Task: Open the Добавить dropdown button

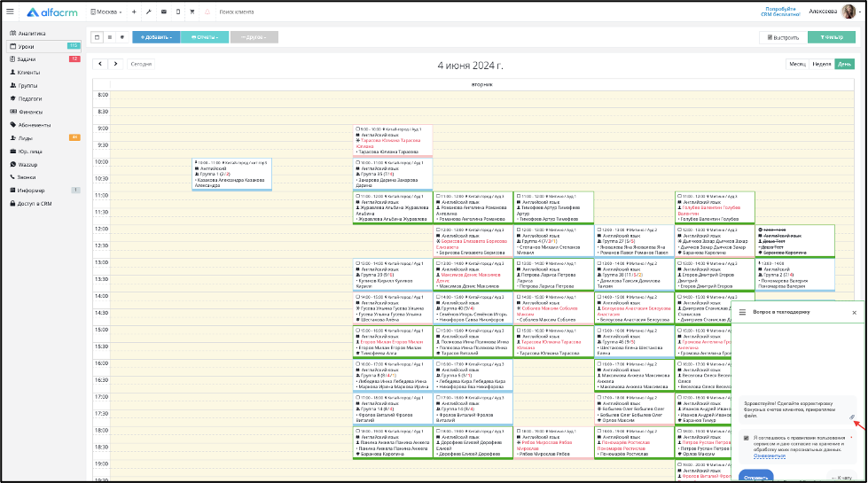Action: pos(156,37)
